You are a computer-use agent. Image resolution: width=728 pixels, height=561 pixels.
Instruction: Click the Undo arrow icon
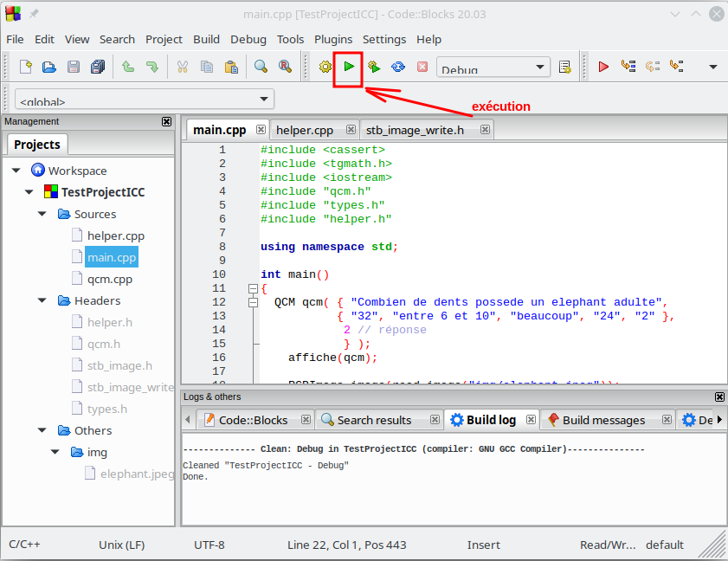tap(128, 67)
